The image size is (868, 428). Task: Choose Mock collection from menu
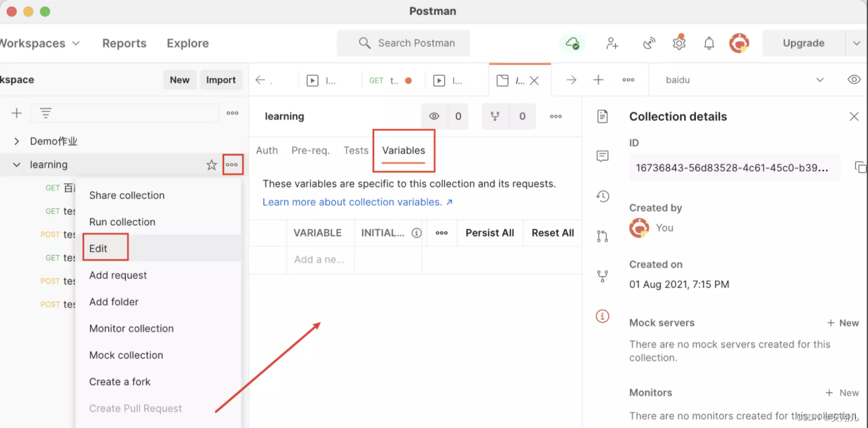(x=126, y=355)
